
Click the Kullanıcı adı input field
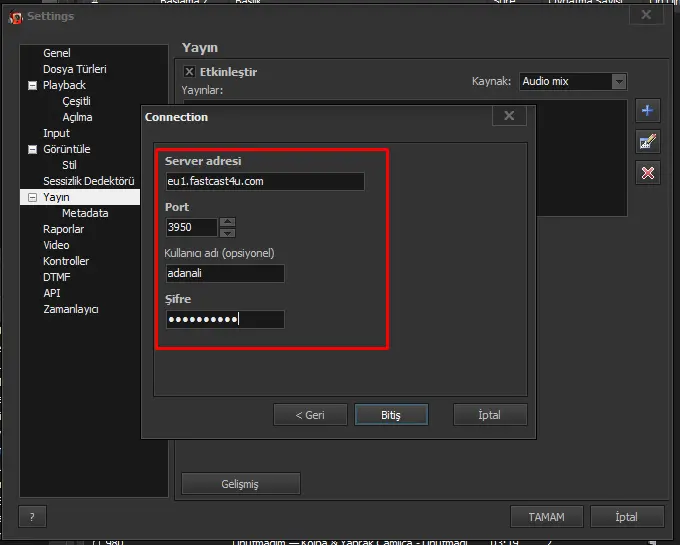point(225,273)
